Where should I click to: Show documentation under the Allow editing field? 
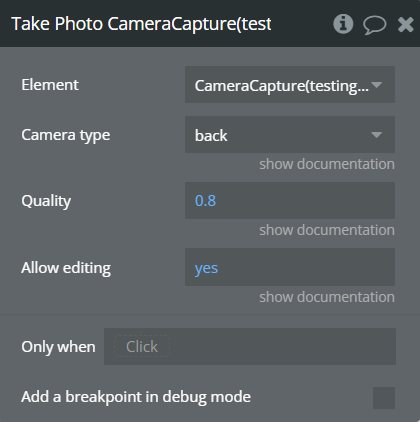click(327, 297)
